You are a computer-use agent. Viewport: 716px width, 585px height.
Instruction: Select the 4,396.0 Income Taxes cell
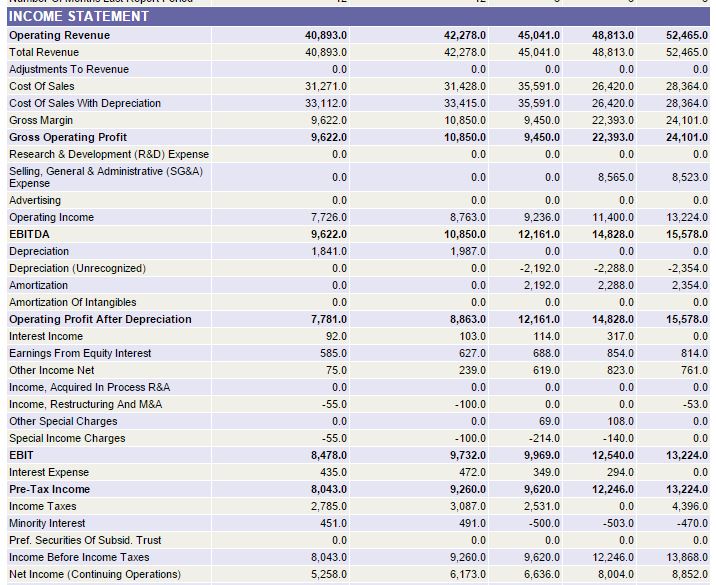pos(688,506)
